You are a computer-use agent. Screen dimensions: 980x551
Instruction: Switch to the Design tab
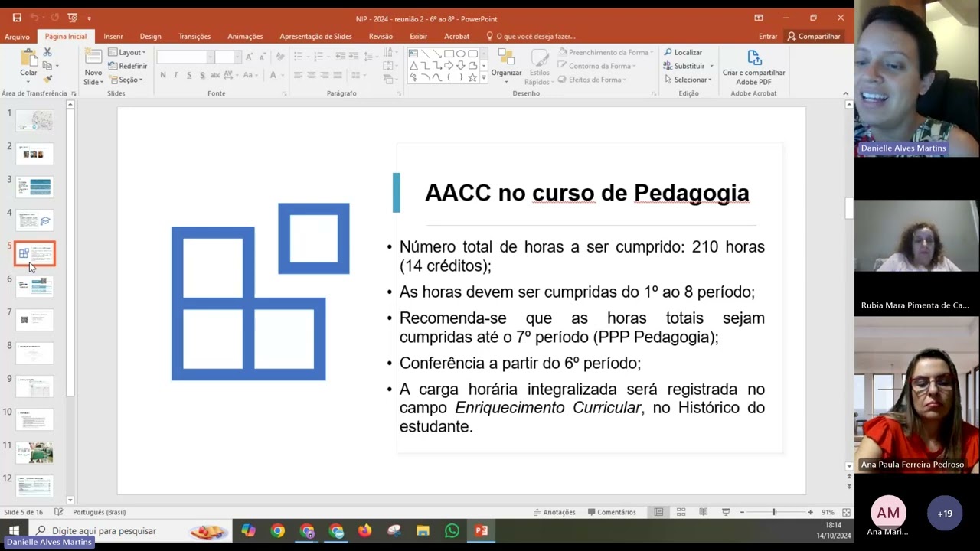150,36
